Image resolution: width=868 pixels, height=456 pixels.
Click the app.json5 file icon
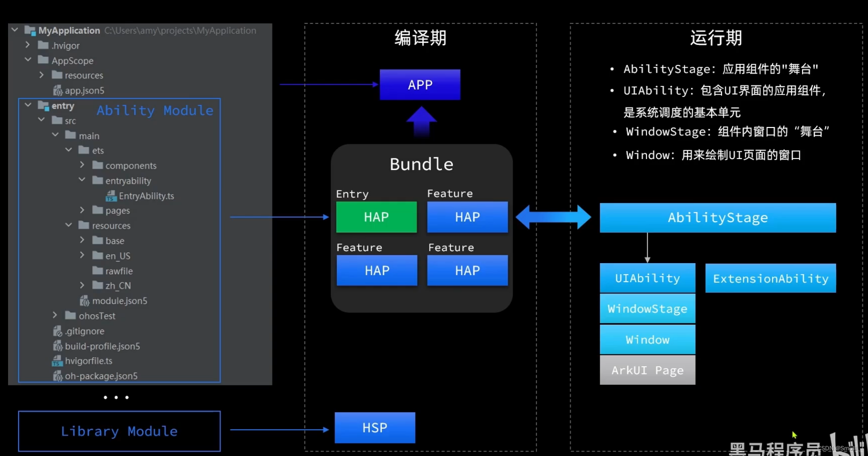57,90
